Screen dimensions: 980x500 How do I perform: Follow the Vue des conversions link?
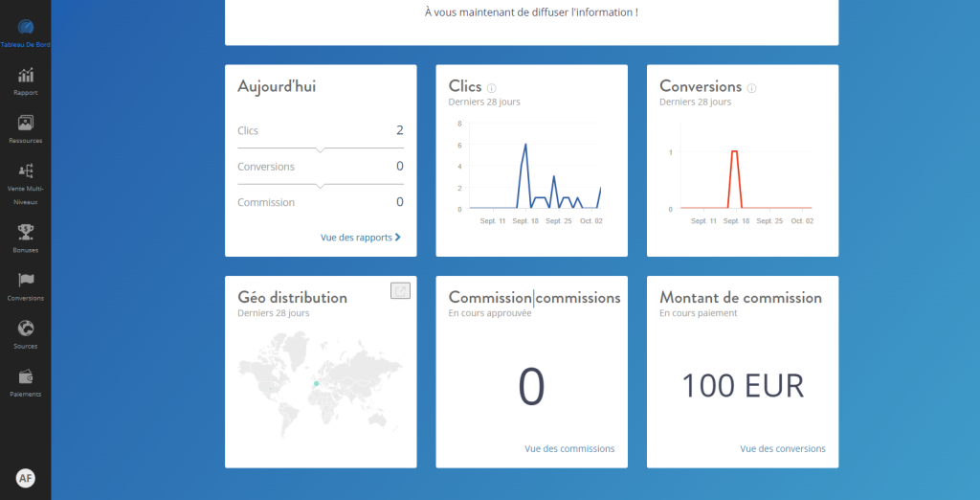click(783, 448)
